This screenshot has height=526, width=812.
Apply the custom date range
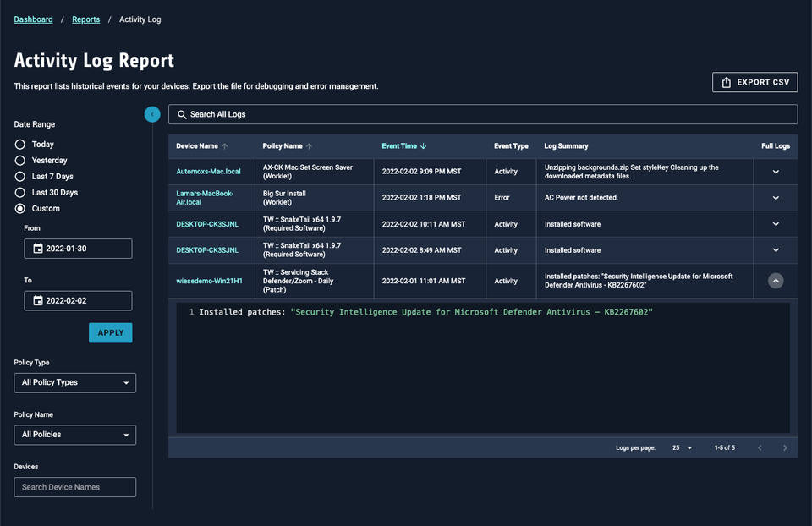pyautogui.click(x=110, y=332)
